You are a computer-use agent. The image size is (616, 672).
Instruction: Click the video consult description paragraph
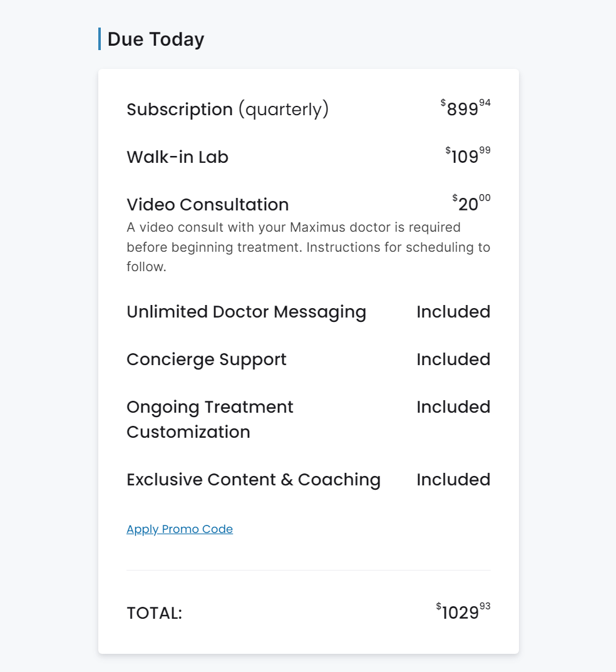pyautogui.click(x=308, y=247)
